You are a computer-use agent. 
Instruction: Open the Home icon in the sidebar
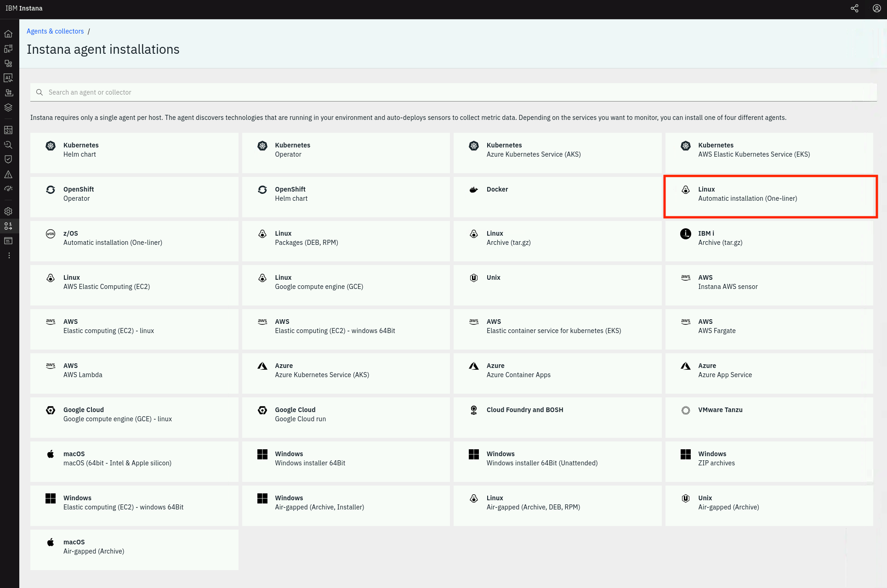[x=8, y=34]
